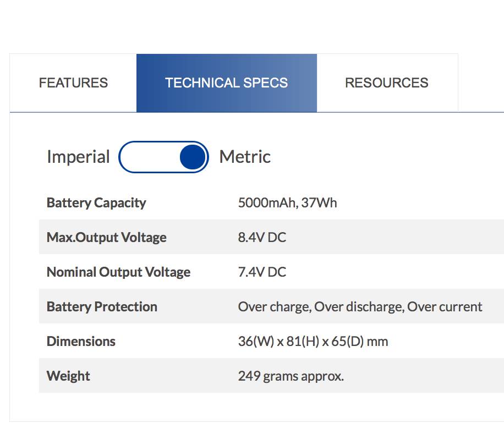Click the blue knob of the unit switch
Screen dimensions: 504x445
(x=193, y=157)
